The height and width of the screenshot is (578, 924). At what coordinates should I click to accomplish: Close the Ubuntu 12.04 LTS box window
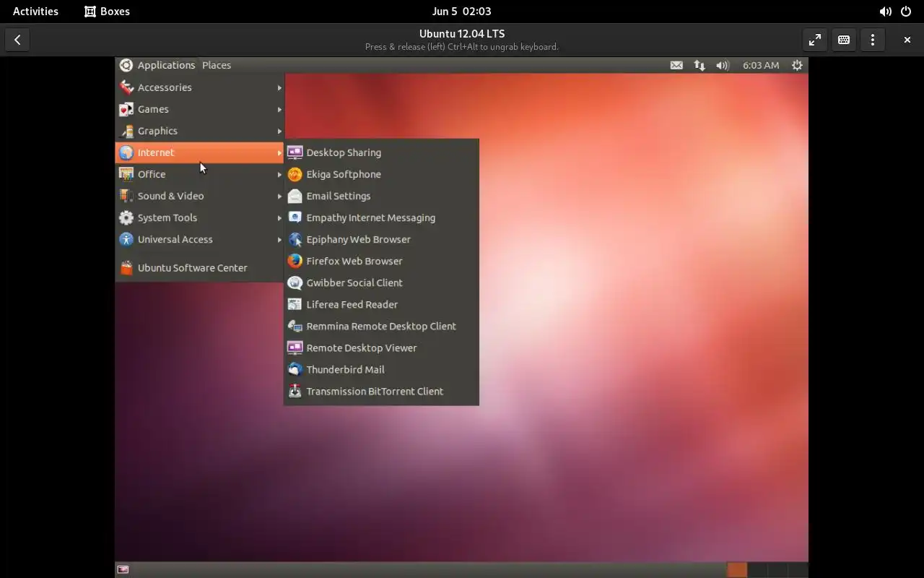coord(907,40)
